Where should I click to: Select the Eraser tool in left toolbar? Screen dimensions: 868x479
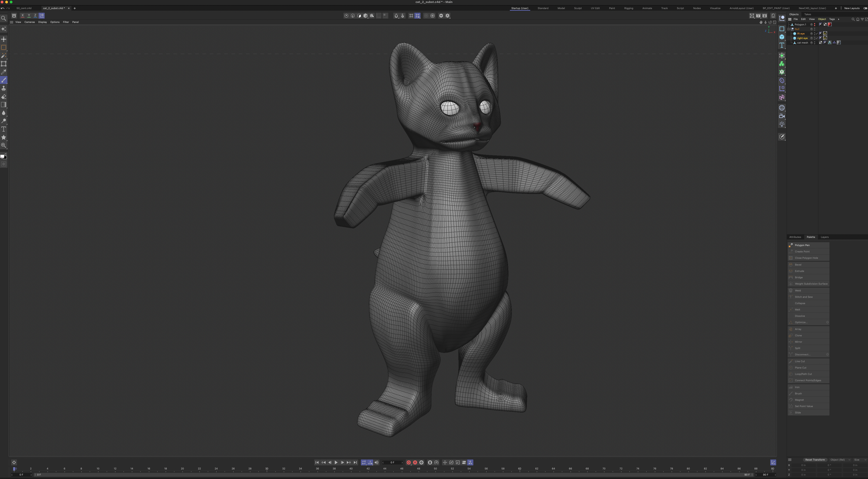pos(4,97)
